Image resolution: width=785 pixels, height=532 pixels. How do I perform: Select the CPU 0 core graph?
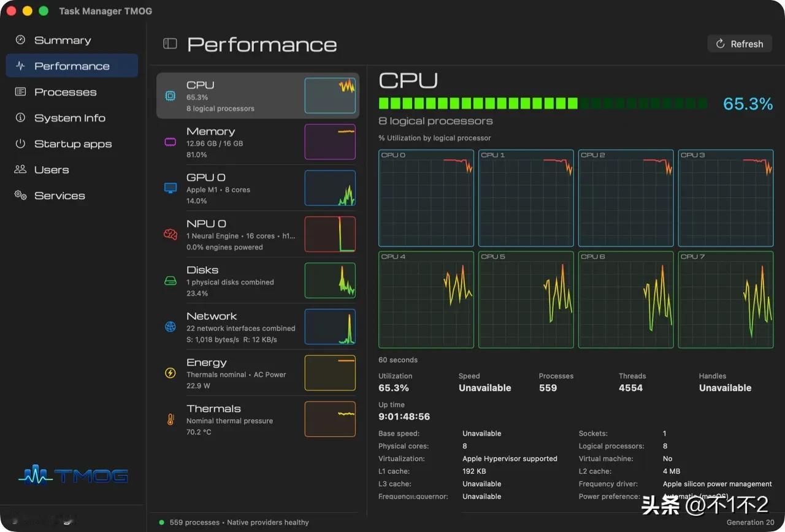click(x=426, y=198)
